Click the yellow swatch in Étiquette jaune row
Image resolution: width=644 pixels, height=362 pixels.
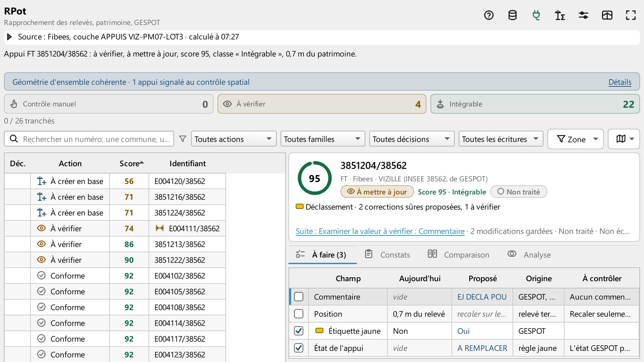click(319, 331)
